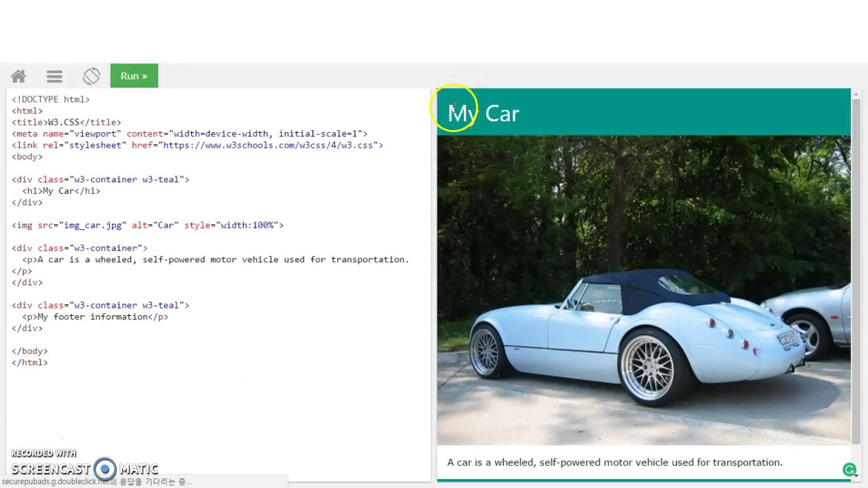Click the green Grammarly icon in the preview
The image size is (868, 488).
click(x=849, y=469)
